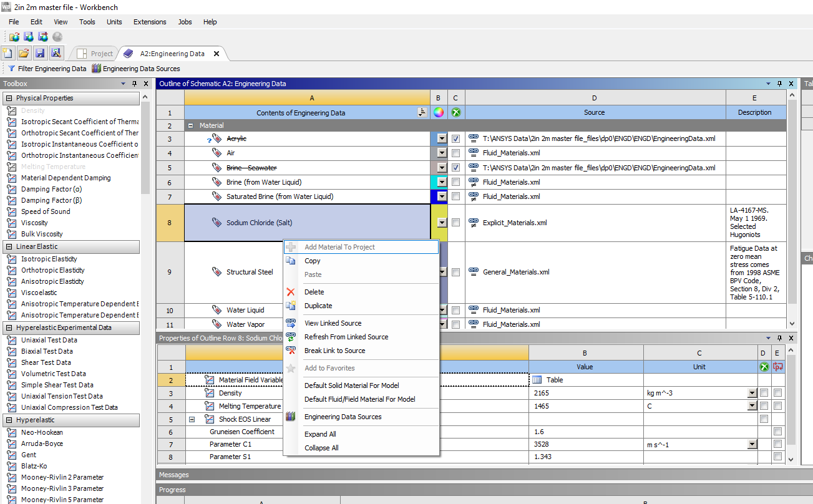Screen dimensions: 813x504
Task: Select Isotropic Elasticity in the Toolbox
Action: point(49,259)
